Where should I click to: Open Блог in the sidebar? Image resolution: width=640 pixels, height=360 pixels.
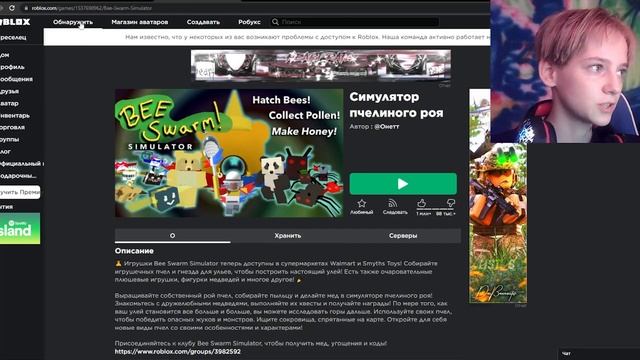5,151
